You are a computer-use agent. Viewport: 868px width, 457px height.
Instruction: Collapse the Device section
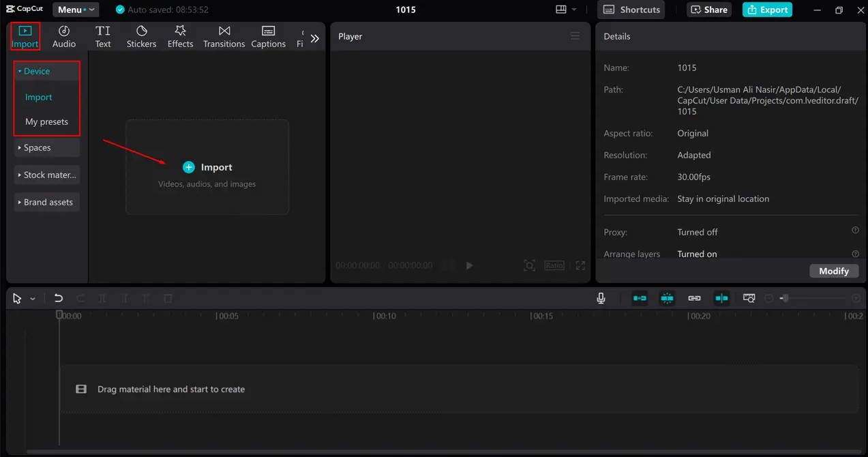[x=47, y=71]
